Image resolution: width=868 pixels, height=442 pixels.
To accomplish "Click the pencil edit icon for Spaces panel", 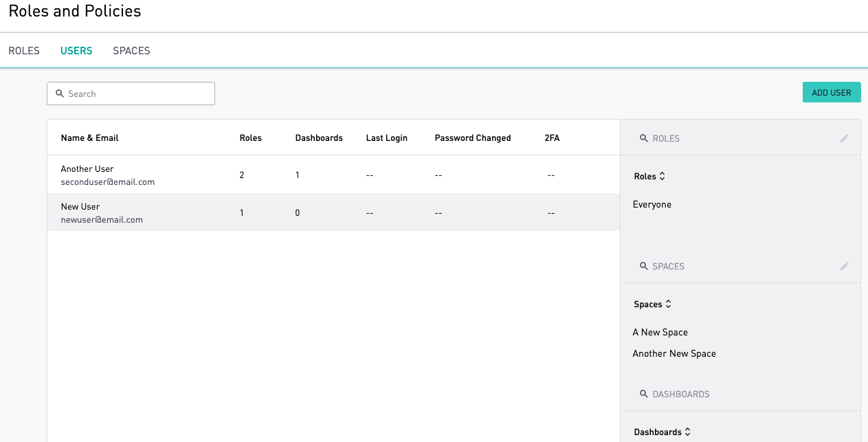I will [x=845, y=266].
